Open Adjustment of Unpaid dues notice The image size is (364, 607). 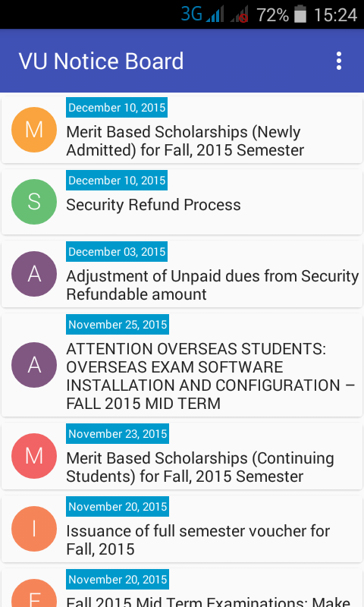[182, 274]
